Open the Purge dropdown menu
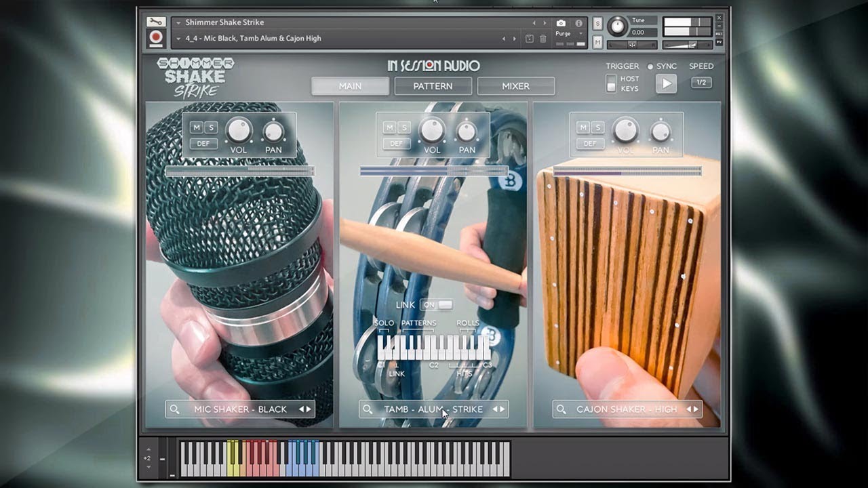Image resolution: width=868 pixels, height=488 pixels. (x=568, y=34)
